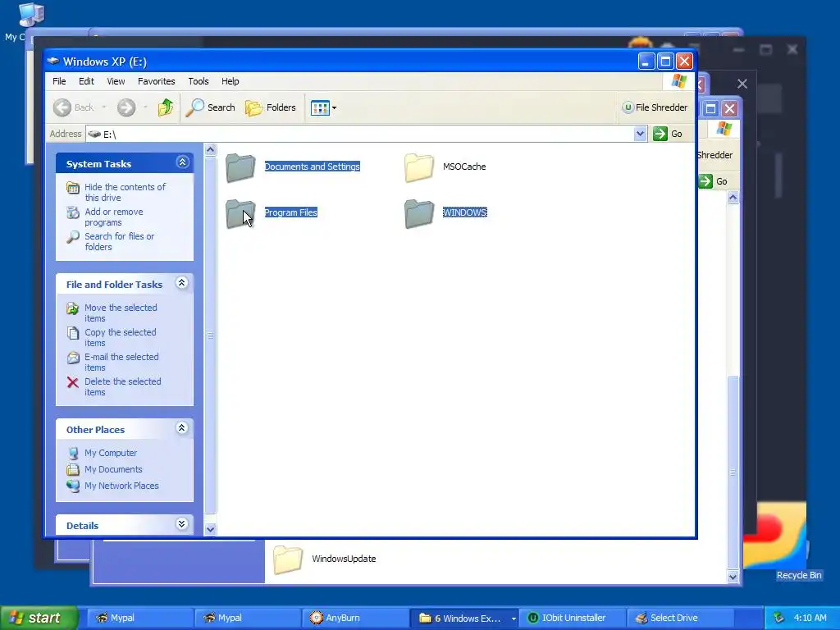The height and width of the screenshot is (630, 840).
Task: Select the WINDOWS folder icon
Action: coord(419,213)
